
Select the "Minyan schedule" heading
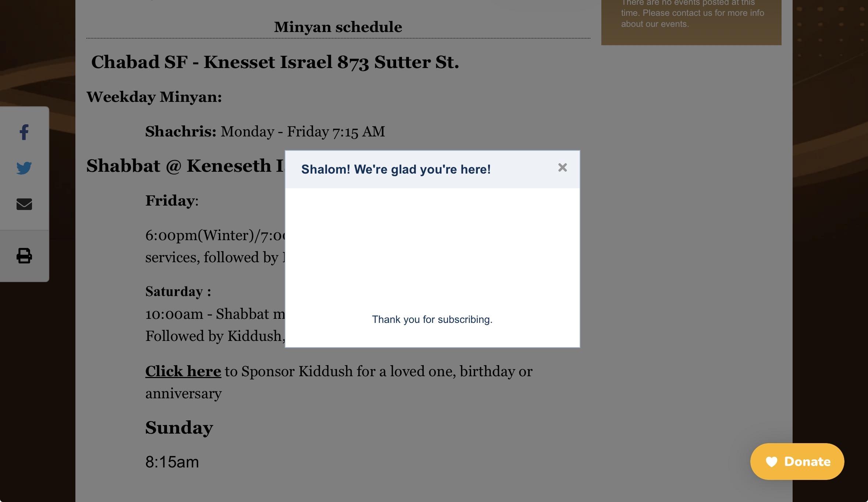(x=338, y=27)
